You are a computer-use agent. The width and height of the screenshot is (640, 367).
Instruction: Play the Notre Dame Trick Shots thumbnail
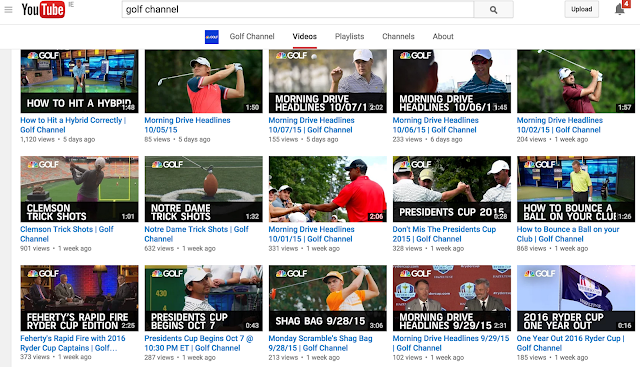pos(204,189)
